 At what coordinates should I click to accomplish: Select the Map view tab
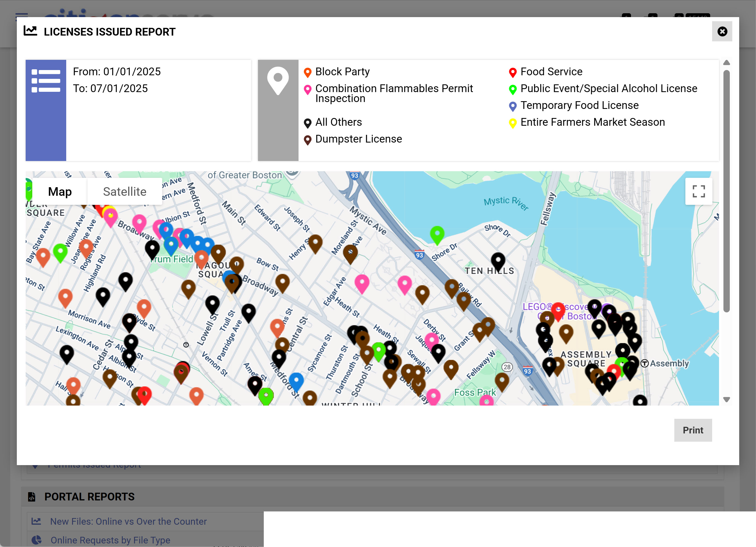click(x=60, y=192)
